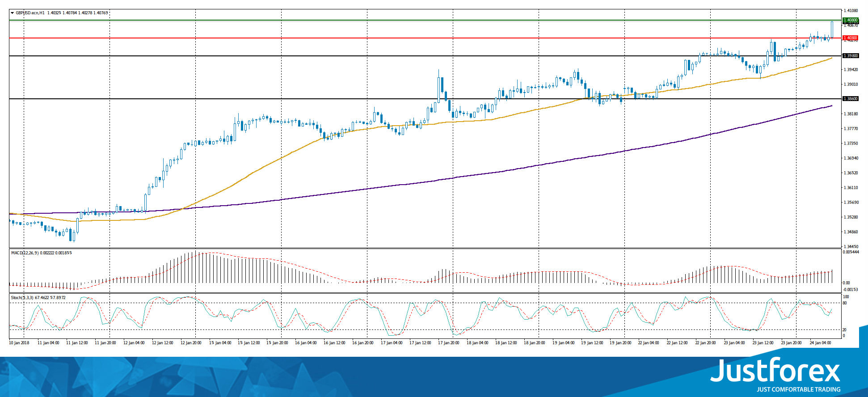Click the 18 Jan 04:00 time label
The width and height of the screenshot is (868, 397).
point(477,343)
